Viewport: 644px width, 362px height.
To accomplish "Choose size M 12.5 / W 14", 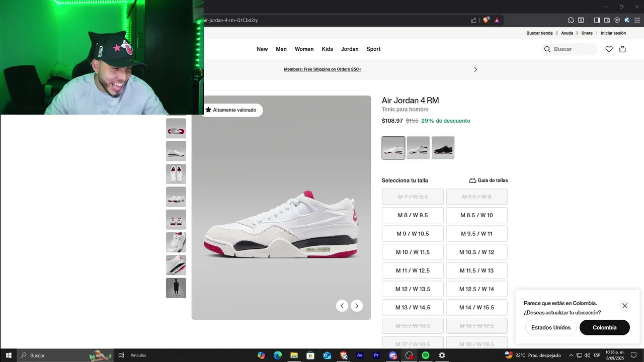I will [476, 289].
